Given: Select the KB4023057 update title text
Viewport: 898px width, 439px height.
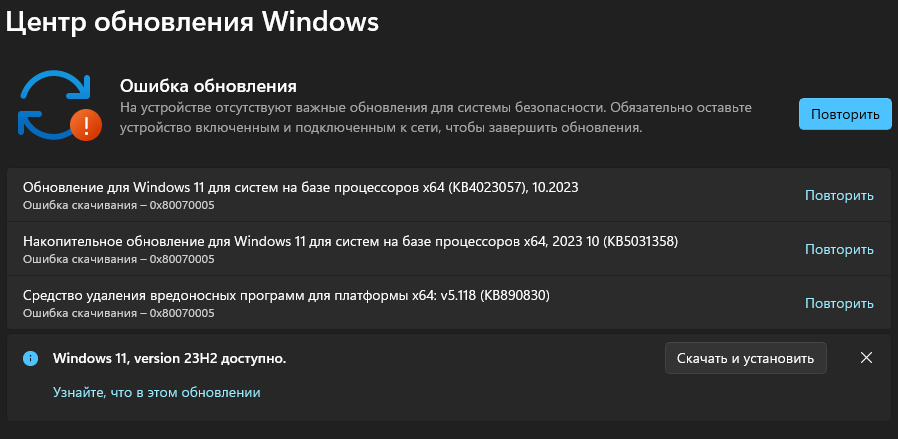Looking at the screenshot, I should [x=300, y=187].
